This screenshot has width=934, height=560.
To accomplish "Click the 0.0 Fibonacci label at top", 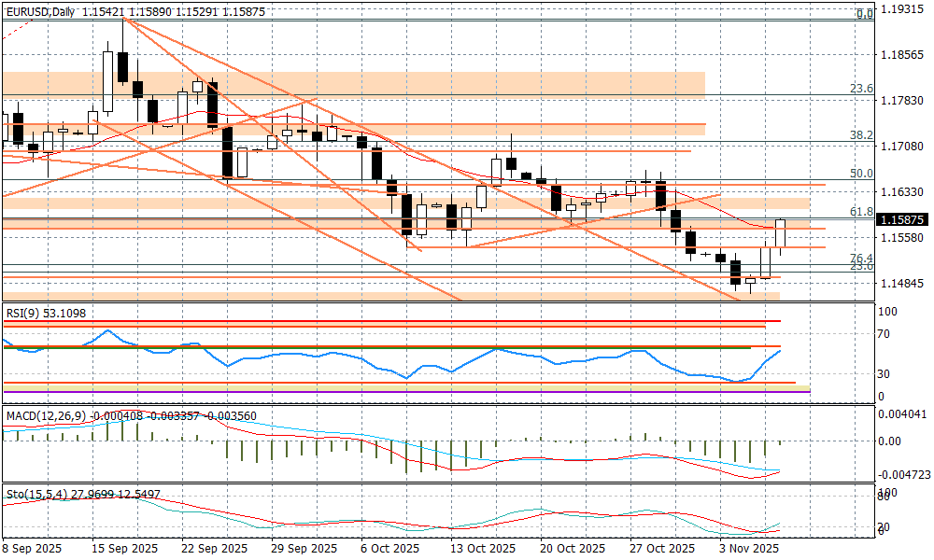I will (865, 14).
